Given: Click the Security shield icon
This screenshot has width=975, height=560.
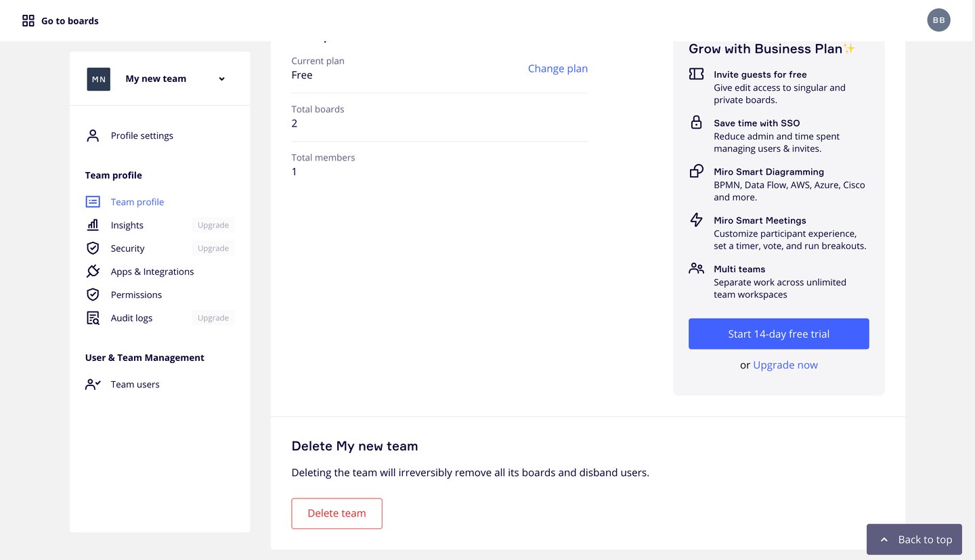Looking at the screenshot, I should click(93, 248).
